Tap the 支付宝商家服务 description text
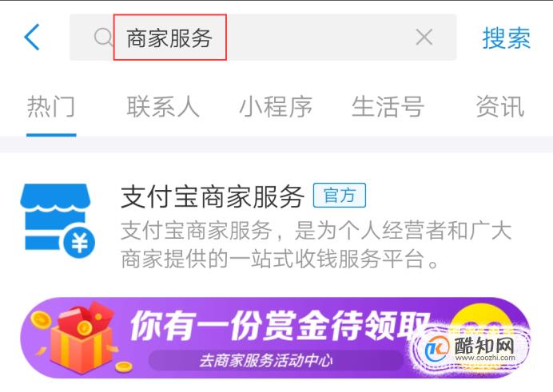This screenshot has width=553, height=392. pos(316,245)
